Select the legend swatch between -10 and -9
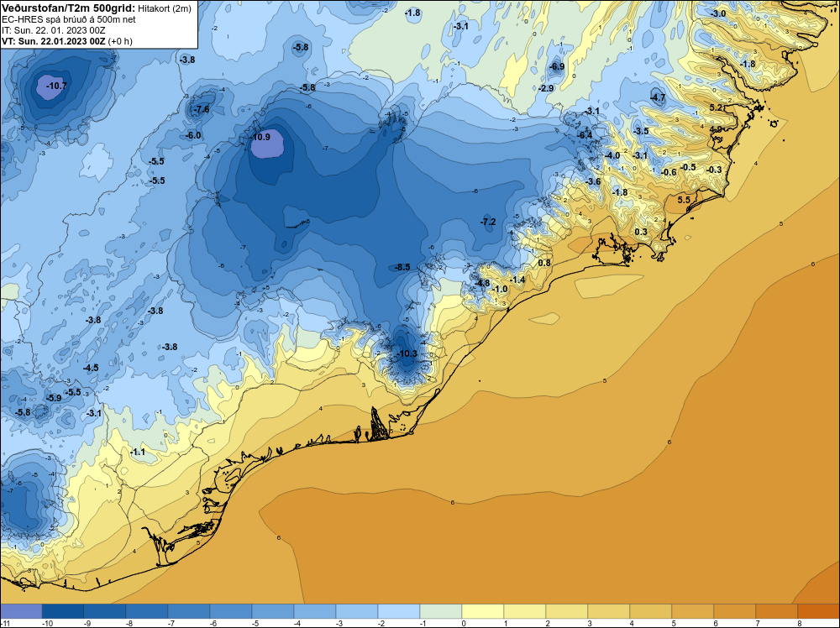Image resolution: width=840 pixels, height=628 pixels. (63, 611)
